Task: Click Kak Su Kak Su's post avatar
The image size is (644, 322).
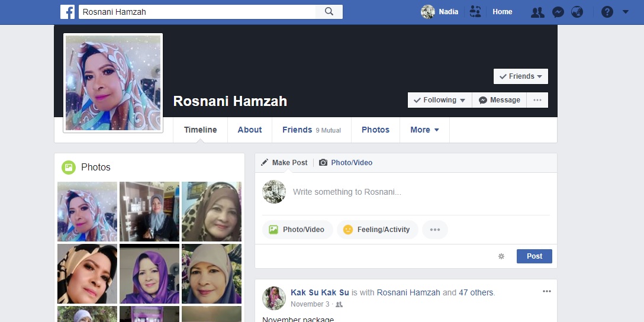Action: point(274,298)
